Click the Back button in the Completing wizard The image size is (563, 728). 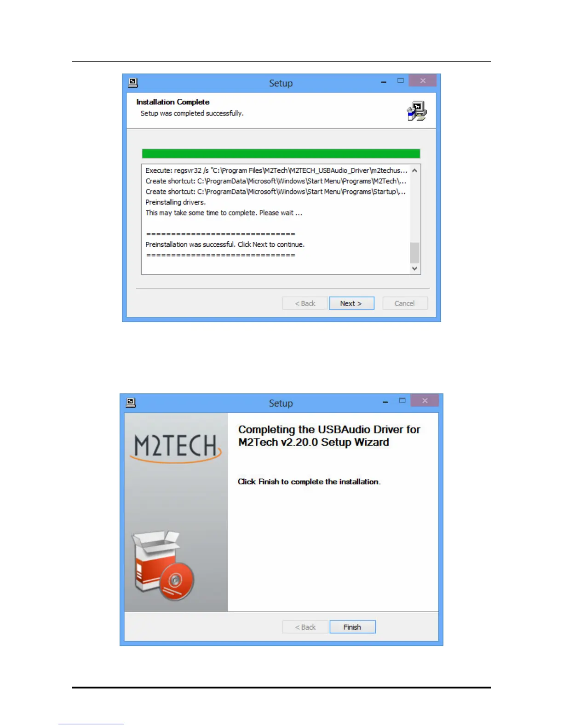click(305, 627)
